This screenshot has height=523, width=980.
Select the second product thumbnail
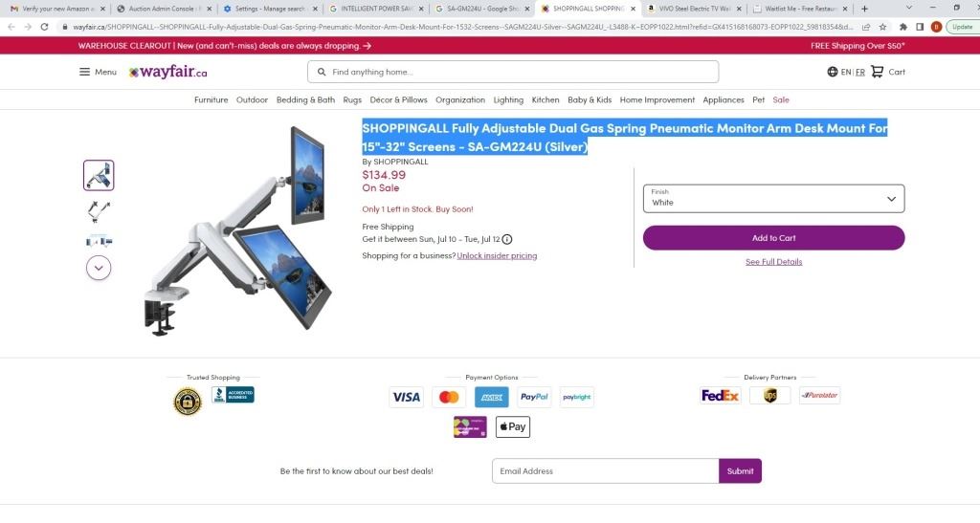coord(99,208)
